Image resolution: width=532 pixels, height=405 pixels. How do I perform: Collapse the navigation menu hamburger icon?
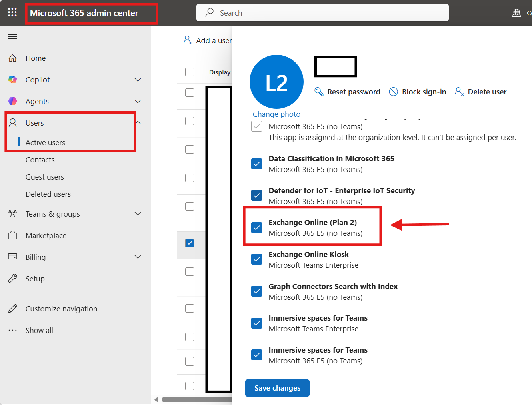pos(13,37)
